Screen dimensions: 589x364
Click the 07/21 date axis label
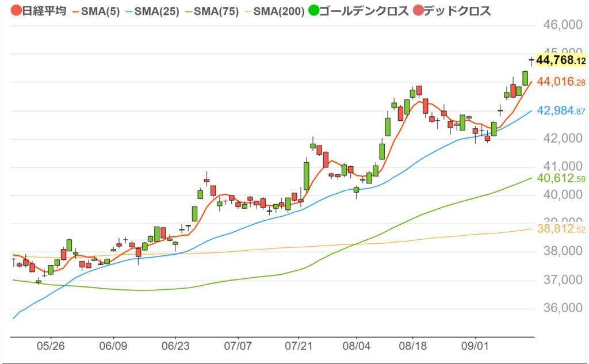click(x=299, y=347)
